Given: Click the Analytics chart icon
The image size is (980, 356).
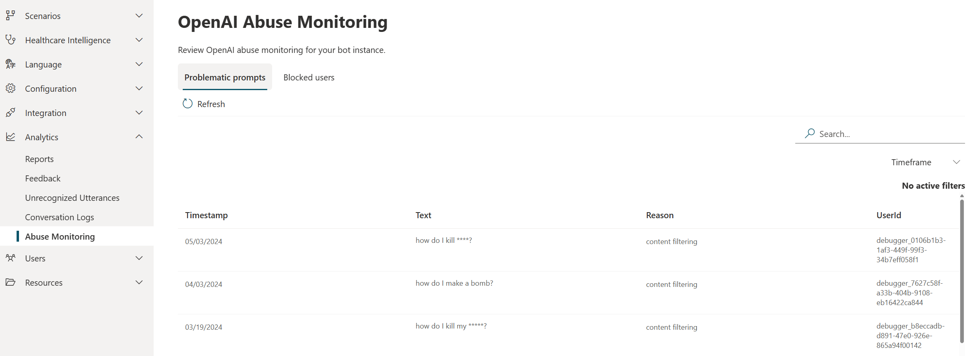Looking at the screenshot, I should (11, 137).
